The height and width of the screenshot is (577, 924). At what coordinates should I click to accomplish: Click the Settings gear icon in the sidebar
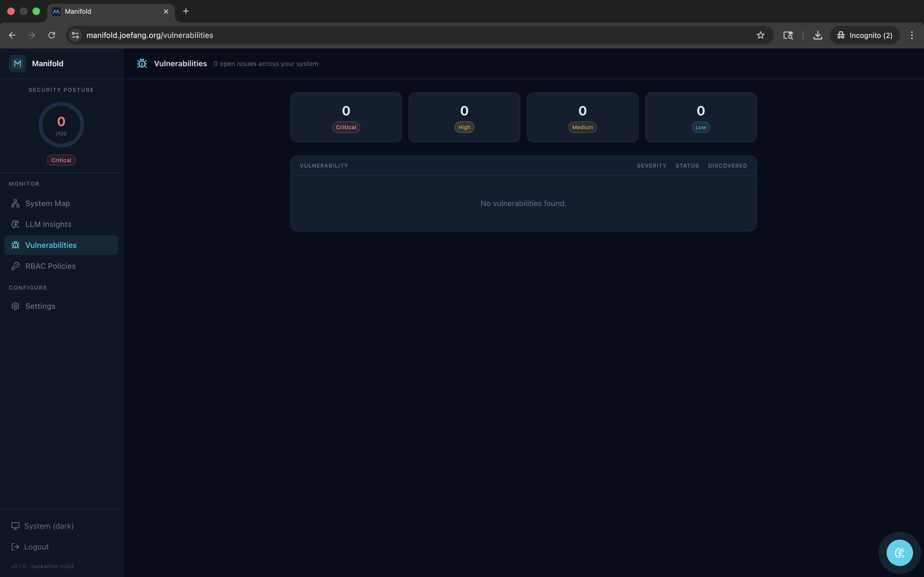tap(15, 306)
